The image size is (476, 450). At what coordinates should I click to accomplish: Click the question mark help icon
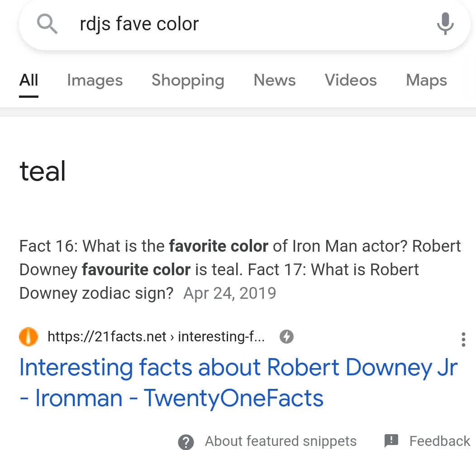[186, 442]
